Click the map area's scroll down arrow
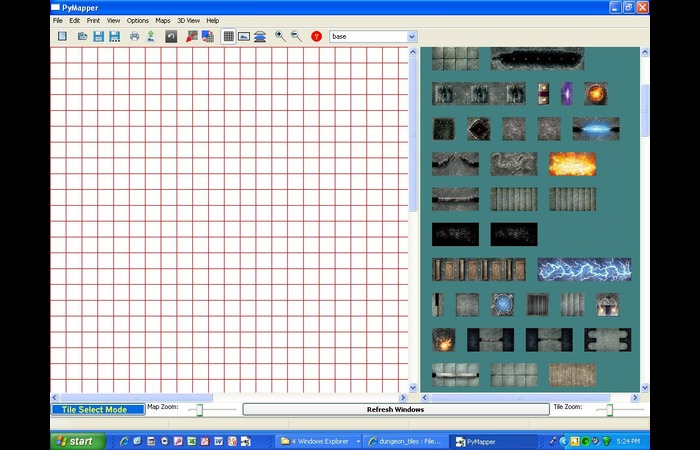This screenshot has width=700, height=450. pos(412,388)
